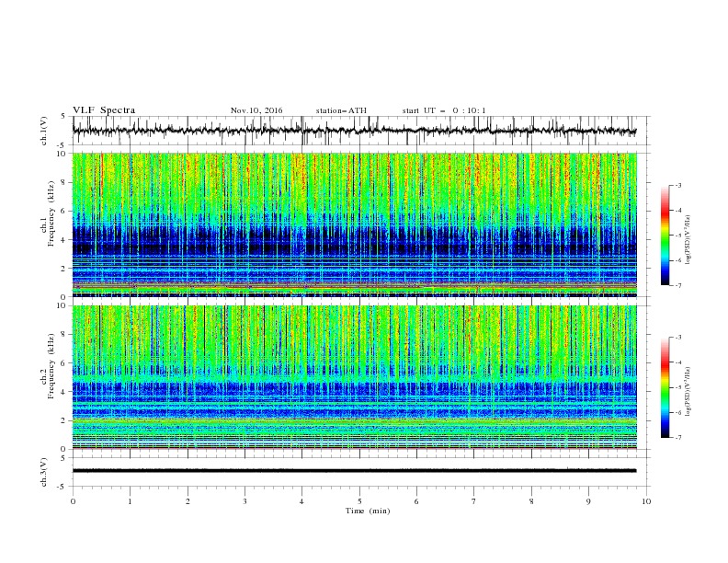728x563 pixels.
Task: Click "-3" on the ch.1 color bar
Action: tap(677, 185)
